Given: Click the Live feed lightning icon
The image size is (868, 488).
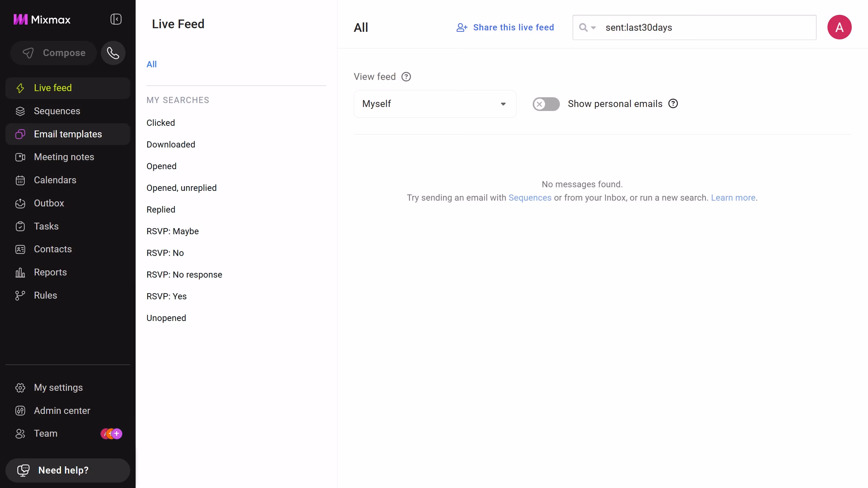Looking at the screenshot, I should click(x=20, y=88).
